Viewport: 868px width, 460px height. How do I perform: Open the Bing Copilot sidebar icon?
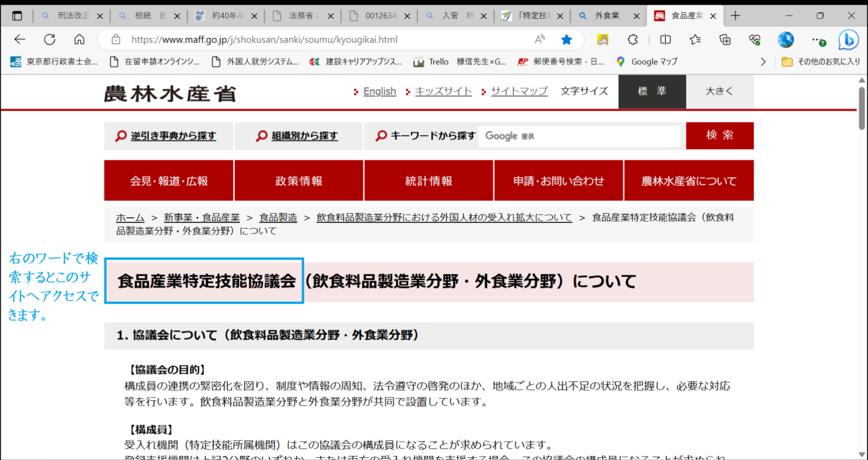[x=848, y=40]
